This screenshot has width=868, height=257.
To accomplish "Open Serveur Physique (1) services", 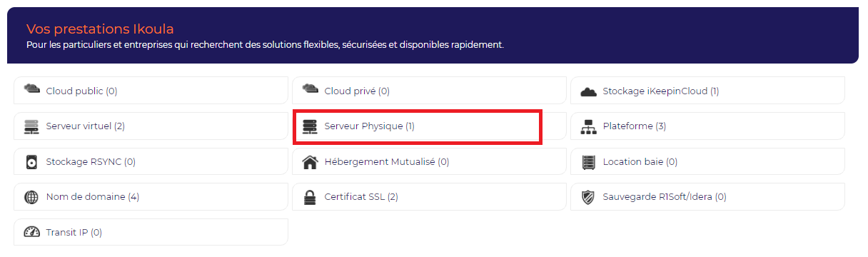I will tap(418, 127).
